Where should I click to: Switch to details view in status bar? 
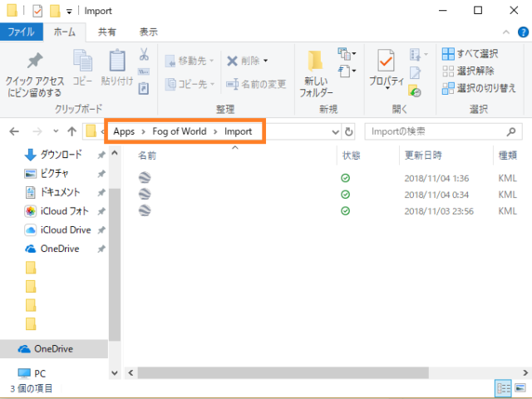point(503,388)
